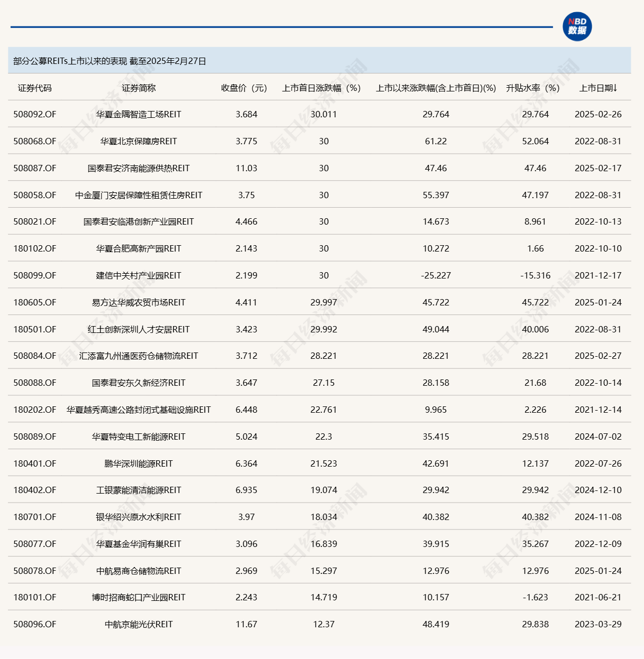
Task: Select the table title 部分公募REITs上市以来的表现
Action: pyautogui.click(x=70, y=61)
